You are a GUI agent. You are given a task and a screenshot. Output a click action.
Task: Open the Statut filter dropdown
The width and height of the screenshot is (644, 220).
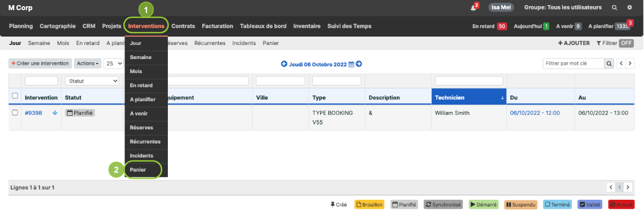tap(92, 81)
